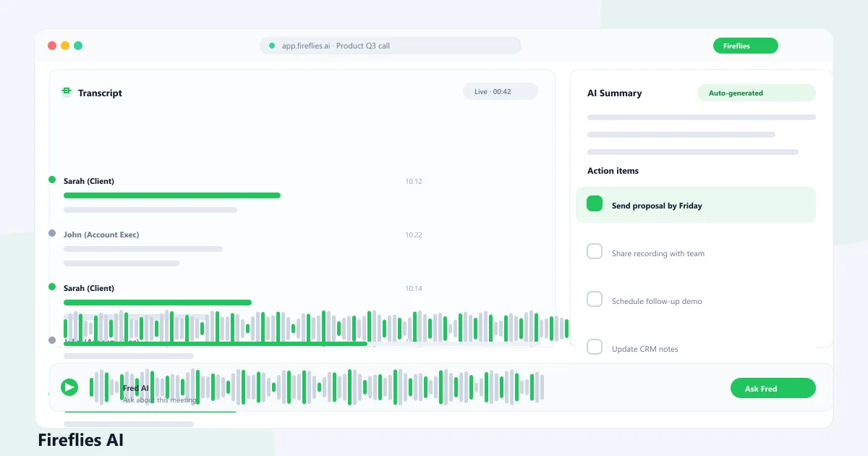
Task: Click the Action items heading
Action: coord(613,171)
